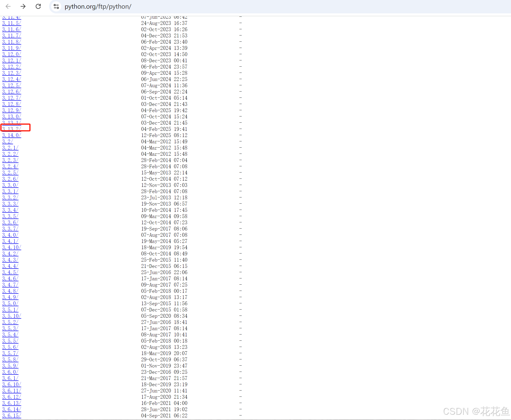Screen dimensions: 511x420
Task: Reload the page with refresh icon
Action: 38,6
